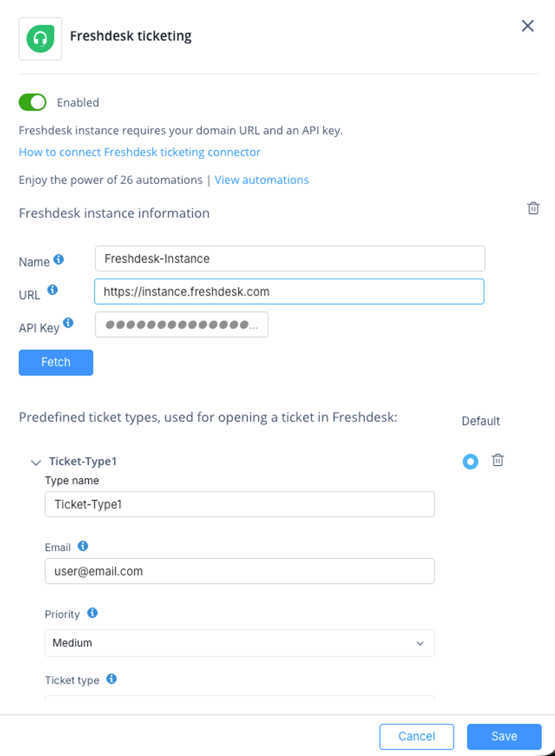The width and height of the screenshot is (555, 756).
Task: Delete the Freshdesk instance via trash icon
Action: tap(533, 208)
